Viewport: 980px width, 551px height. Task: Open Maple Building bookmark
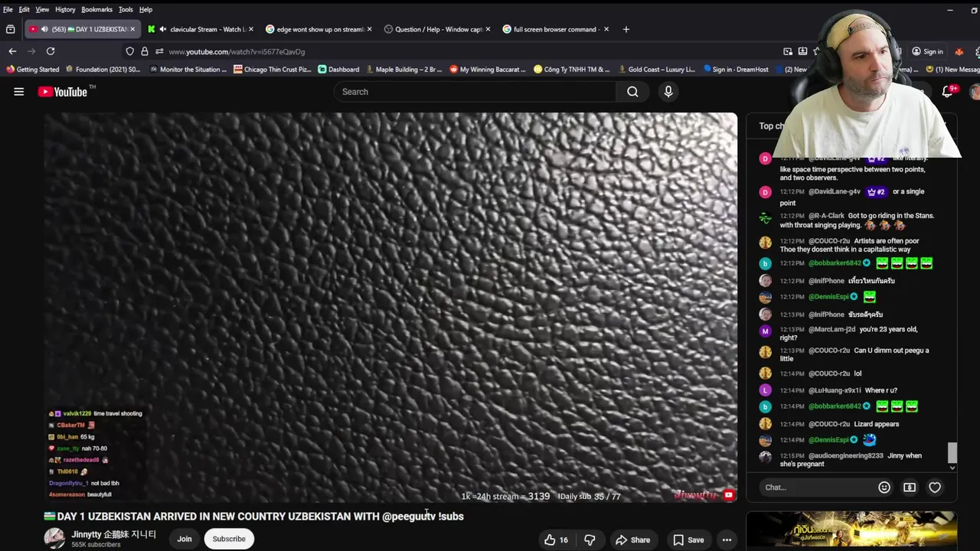tap(403, 70)
